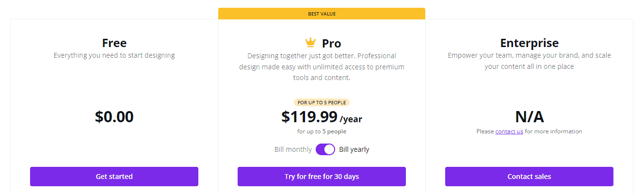Select the Bill monthly label

293,149
